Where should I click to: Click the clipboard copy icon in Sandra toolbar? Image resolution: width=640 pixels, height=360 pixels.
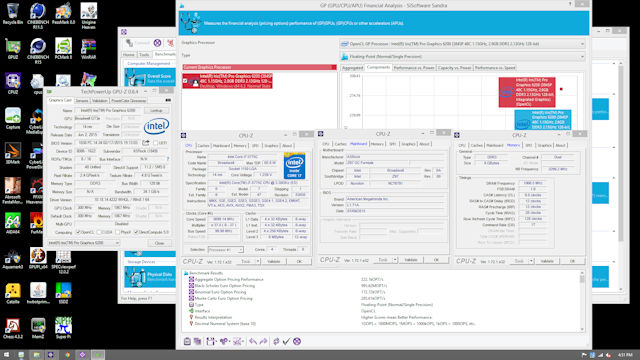(x=187, y=341)
